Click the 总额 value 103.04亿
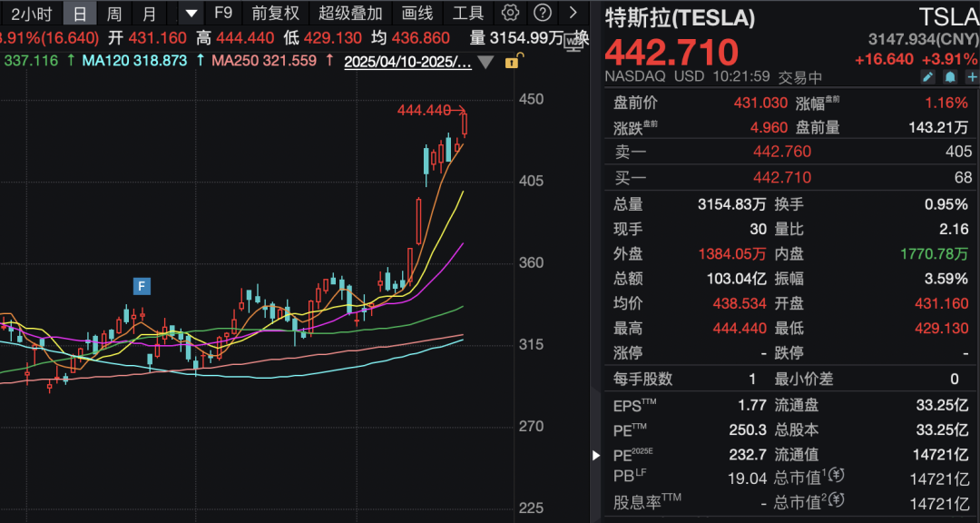Viewport: 980px width, 523px height. (x=736, y=279)
